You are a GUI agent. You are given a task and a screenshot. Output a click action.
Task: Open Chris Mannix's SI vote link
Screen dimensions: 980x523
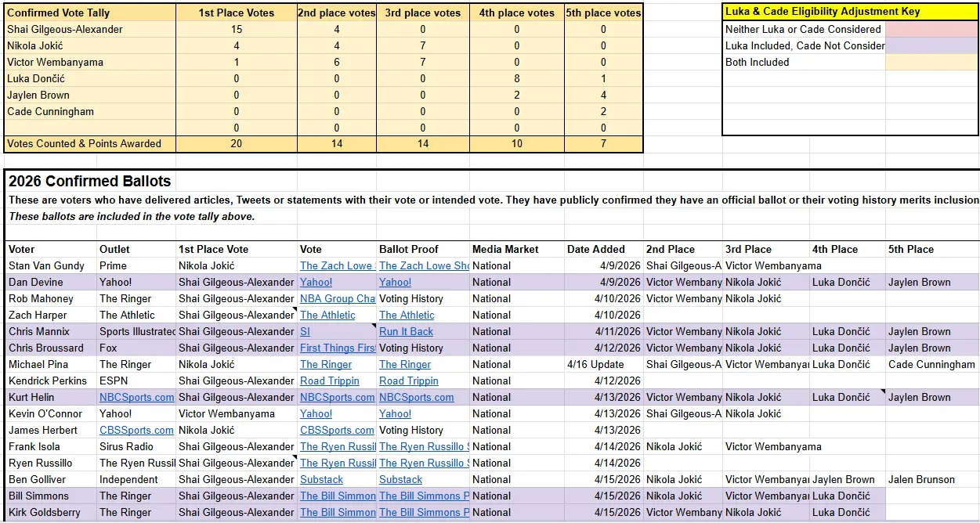pyautogui.click(x=305, y=331)
